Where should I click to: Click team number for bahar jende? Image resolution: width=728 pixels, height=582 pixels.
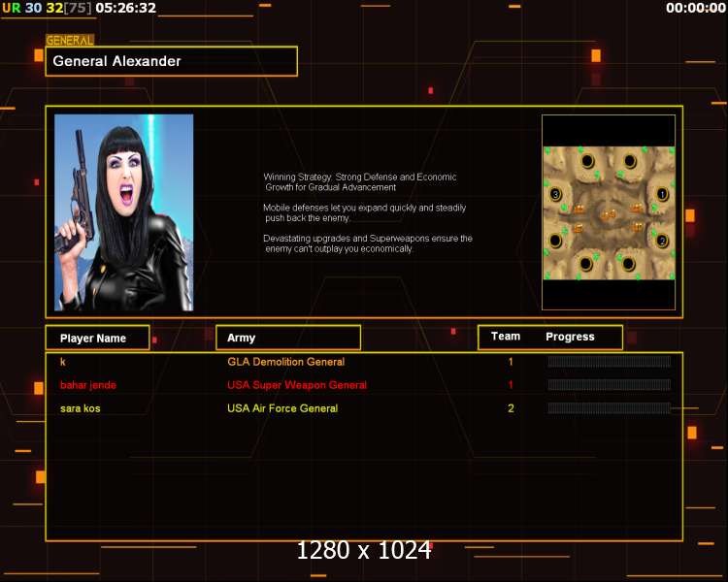pos(511,385)
